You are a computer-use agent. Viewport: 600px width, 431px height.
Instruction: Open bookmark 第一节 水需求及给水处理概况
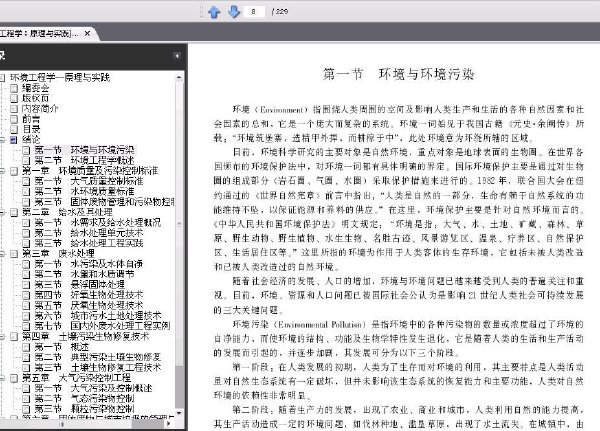tap(97, 222)
